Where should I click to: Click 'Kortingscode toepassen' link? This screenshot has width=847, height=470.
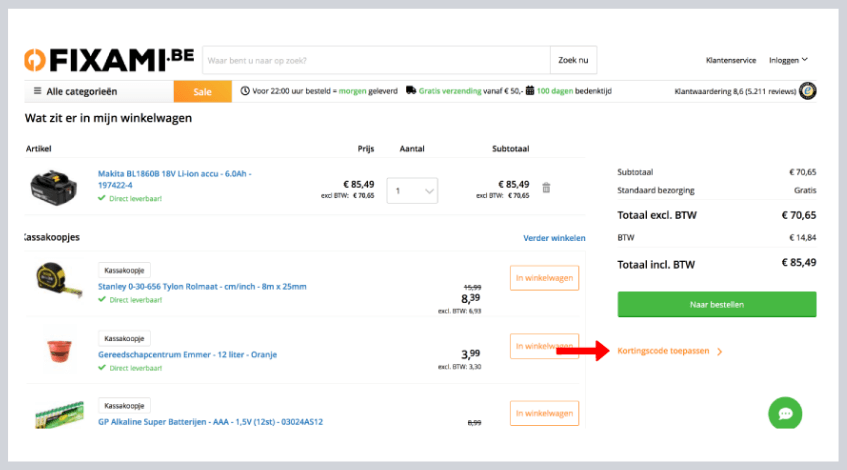click(x=663, y=351)
